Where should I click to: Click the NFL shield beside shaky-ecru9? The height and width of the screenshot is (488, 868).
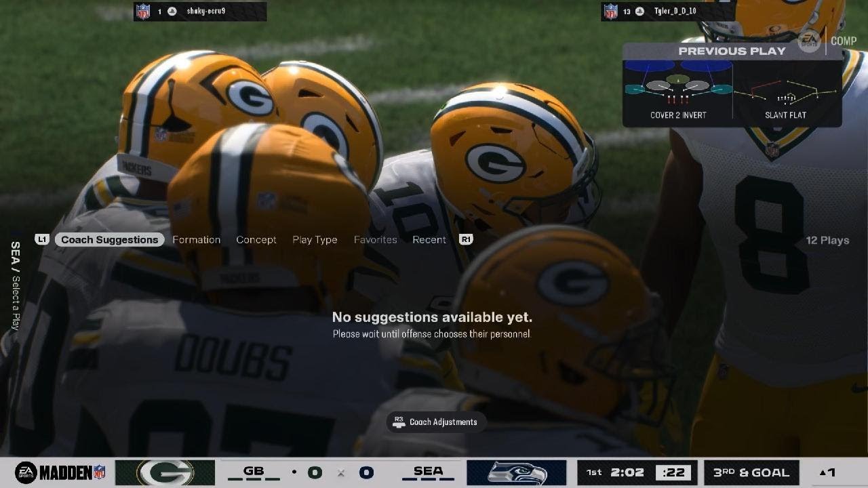(143, 12)
